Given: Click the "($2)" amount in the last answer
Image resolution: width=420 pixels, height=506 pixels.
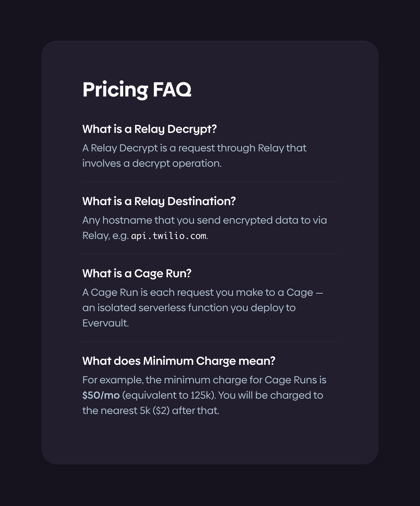Looking at the screenshot, I should coord(161,411).
